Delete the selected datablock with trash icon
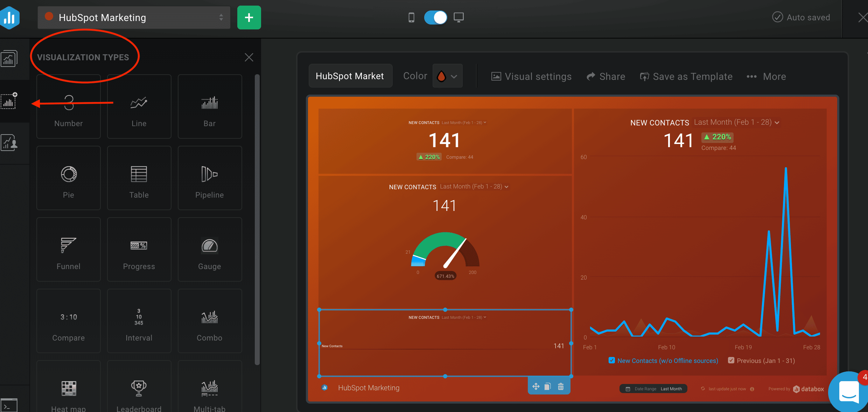This screenshot has height=412, width=868. [561, 386]
